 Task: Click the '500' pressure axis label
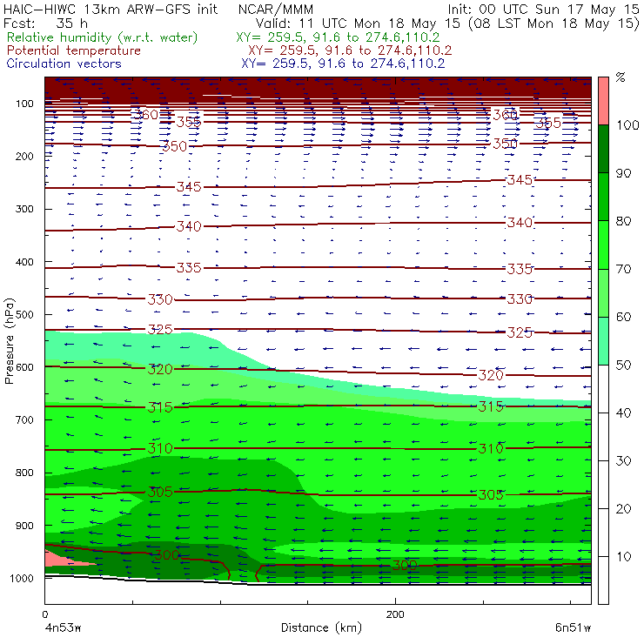24,315
